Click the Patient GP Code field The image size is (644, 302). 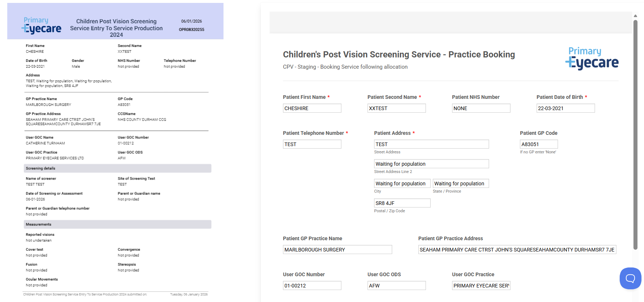pyautogui.click(x=538, y=144)
